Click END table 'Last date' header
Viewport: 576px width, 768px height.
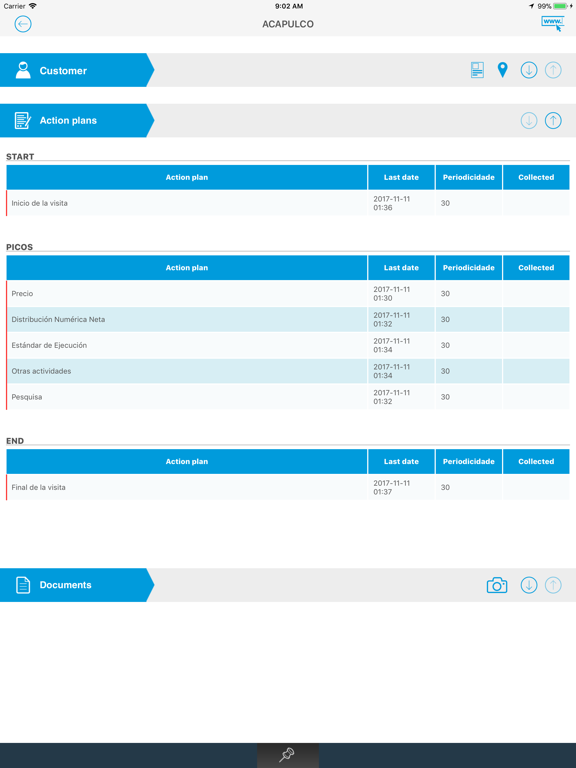(401, 461)
